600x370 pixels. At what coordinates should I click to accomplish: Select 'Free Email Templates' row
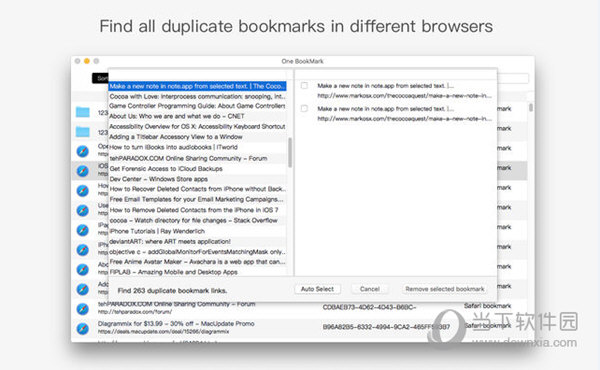tap(197, 199)
